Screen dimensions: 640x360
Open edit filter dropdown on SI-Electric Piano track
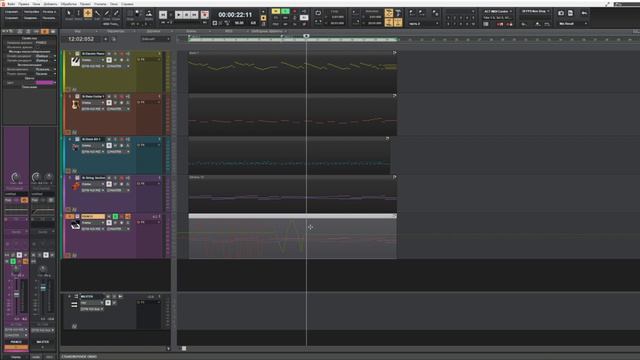click(x=93, y=60)
